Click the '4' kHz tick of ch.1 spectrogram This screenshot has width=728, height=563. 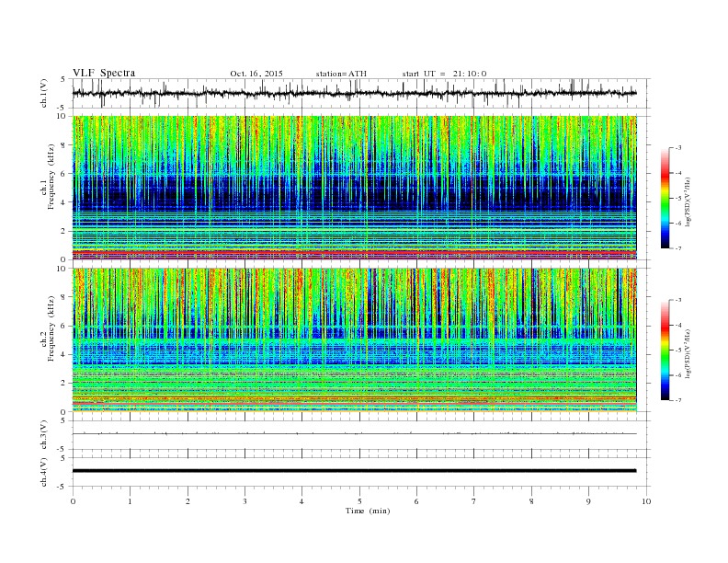(63, 202)
